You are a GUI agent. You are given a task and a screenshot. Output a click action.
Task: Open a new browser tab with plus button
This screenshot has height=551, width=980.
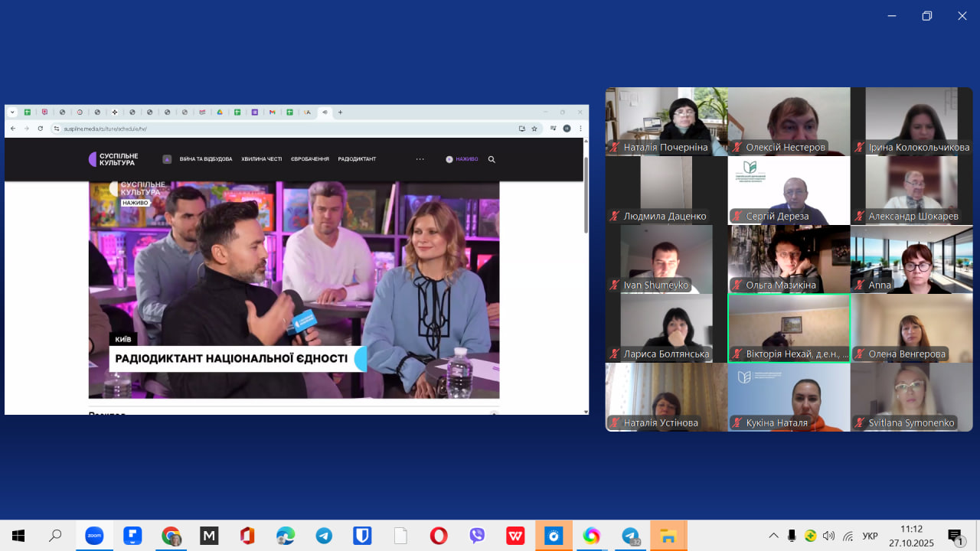341,112
